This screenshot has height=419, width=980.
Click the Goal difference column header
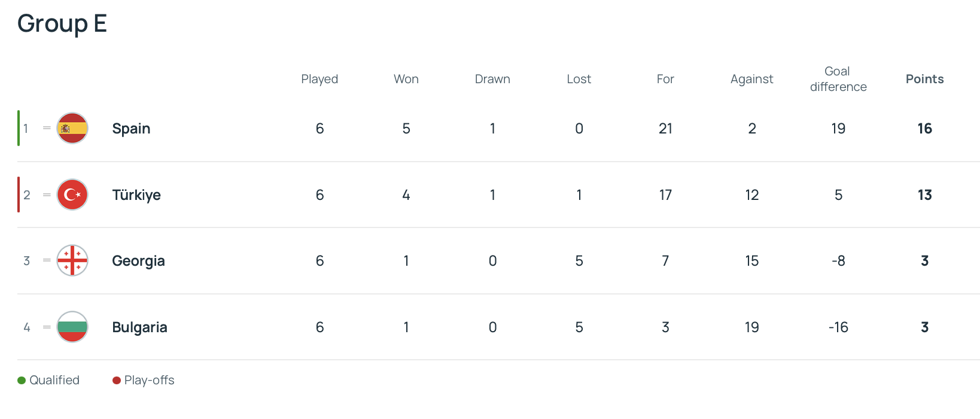click(838, 79)
